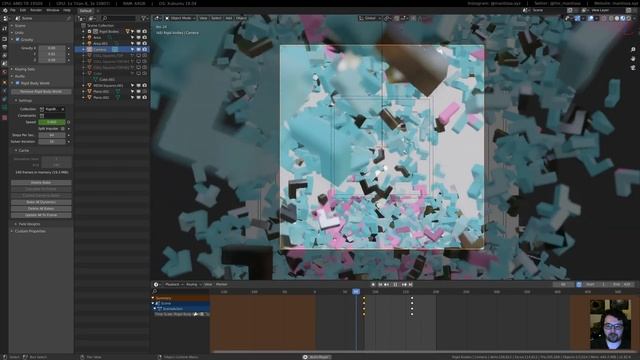Open the rigid body Collection selector
Screen dimensions: 640x360
tap(51, 109)
